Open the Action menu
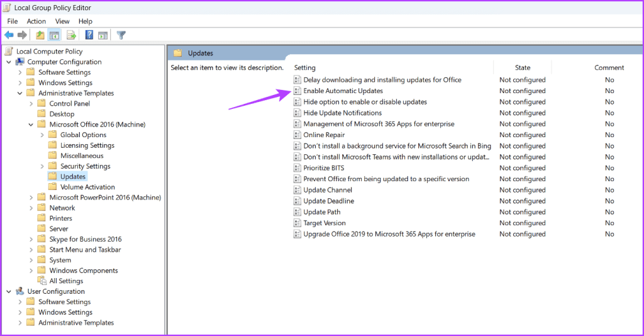The image size is (644, 336). pyautogui.click(x=36, y=21)
